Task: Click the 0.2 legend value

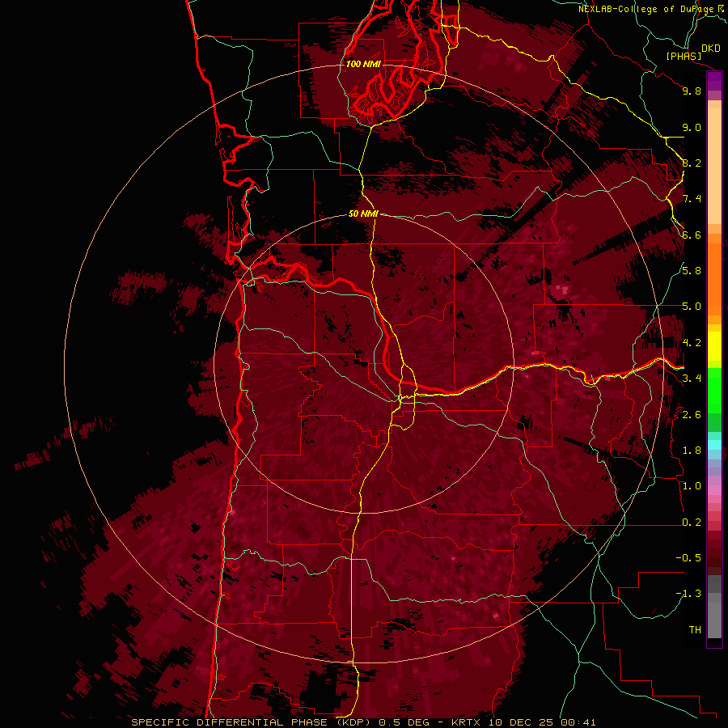Action: pyautogui.click(x=692, y=523)
